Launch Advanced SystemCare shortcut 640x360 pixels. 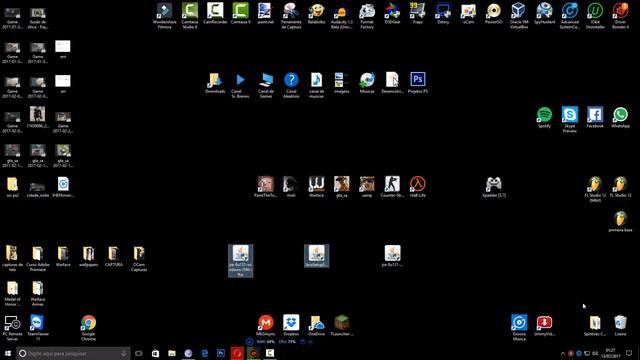[x=569, y=16]
